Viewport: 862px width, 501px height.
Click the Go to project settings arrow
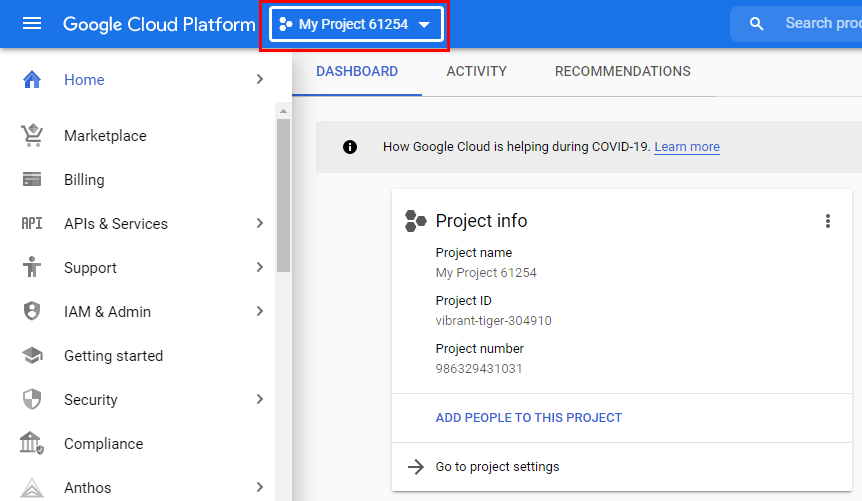point(416,467)
